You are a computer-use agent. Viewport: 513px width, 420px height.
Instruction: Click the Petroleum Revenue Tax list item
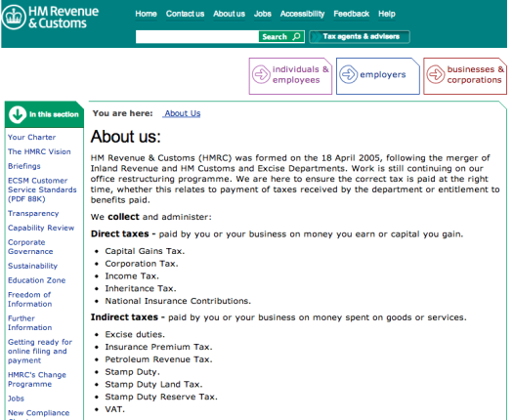point(158,359)
